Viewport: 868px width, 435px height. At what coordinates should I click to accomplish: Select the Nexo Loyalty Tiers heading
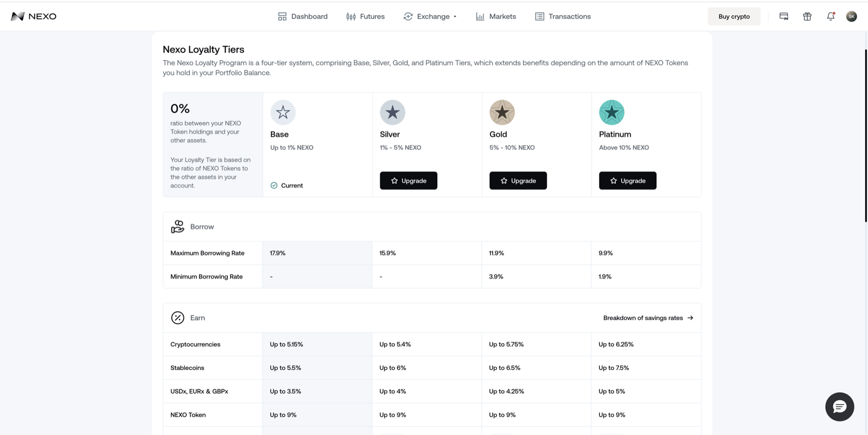(203, 49)
